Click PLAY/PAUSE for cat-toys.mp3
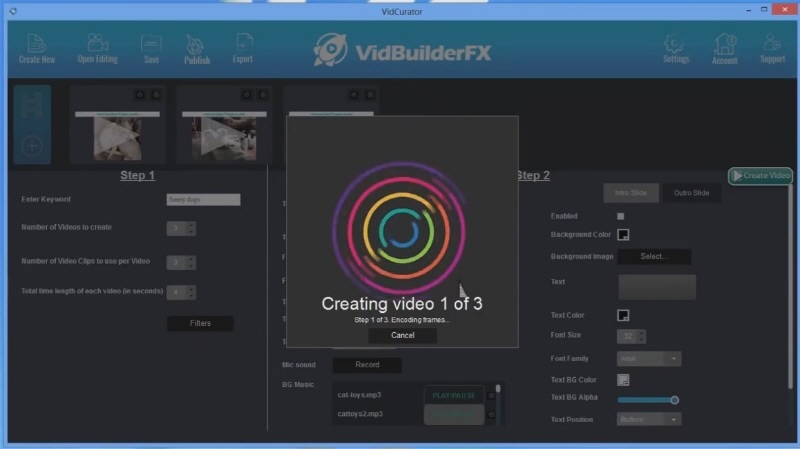The height and width of the screenshot is (449, 800). (454, 395)
